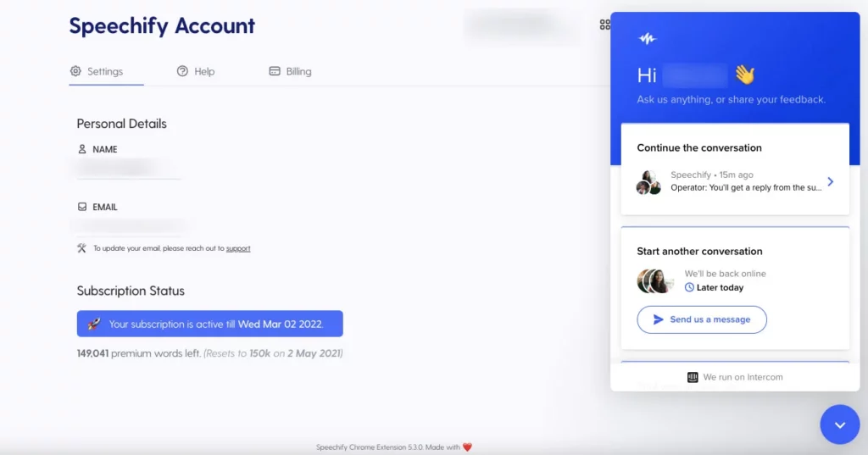Collapse the chat widget with round chevron button

tap(839, 424)
